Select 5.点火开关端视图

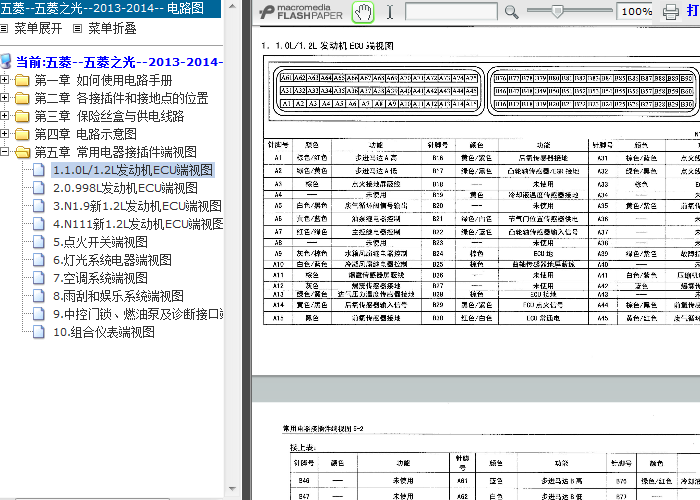(x=100, y=242)
